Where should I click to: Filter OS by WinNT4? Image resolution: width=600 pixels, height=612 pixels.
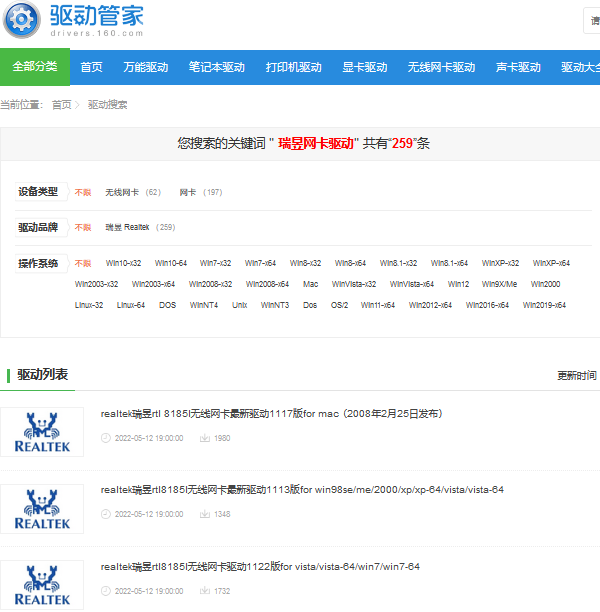204,305
